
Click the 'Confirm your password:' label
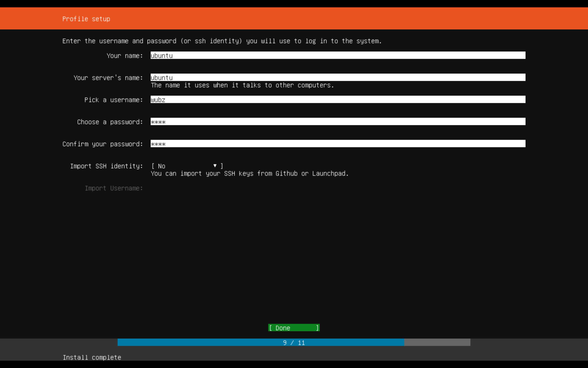coord(102,144)
